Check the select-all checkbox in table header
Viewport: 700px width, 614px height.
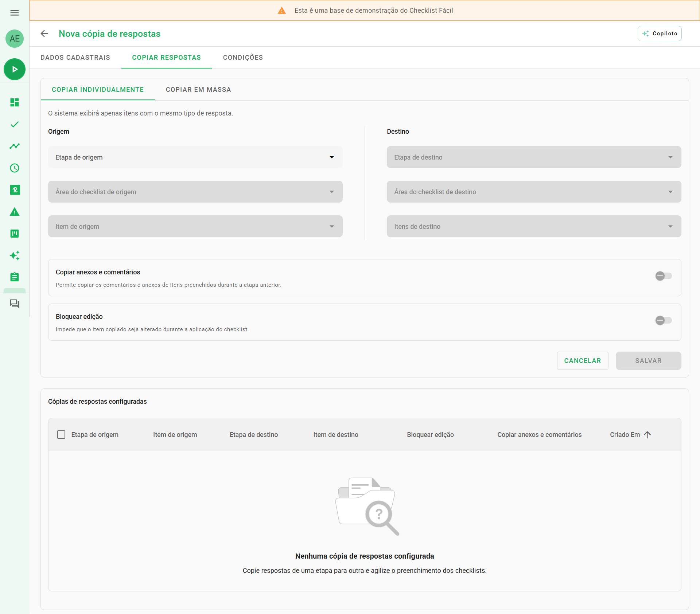61,434
